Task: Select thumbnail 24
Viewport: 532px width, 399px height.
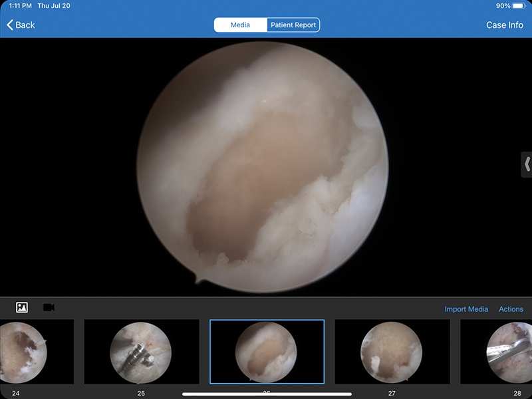Action: point(37,352)
